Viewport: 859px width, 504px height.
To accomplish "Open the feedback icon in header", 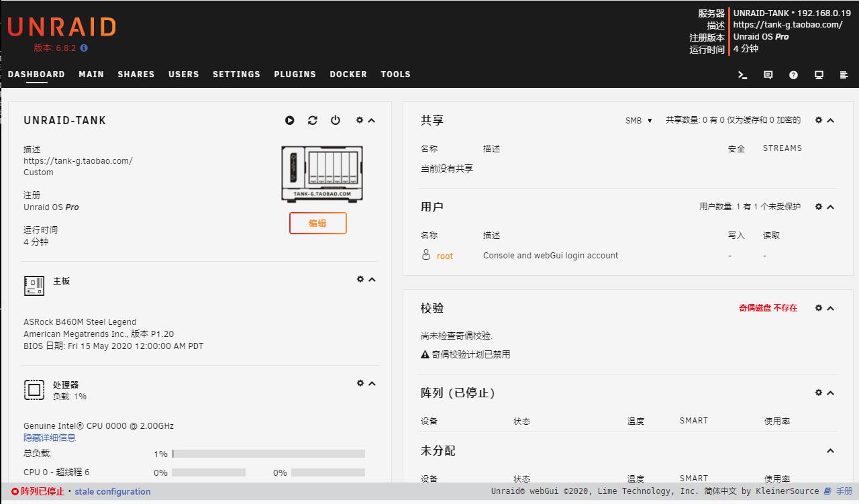I will (x=768, y=75).
